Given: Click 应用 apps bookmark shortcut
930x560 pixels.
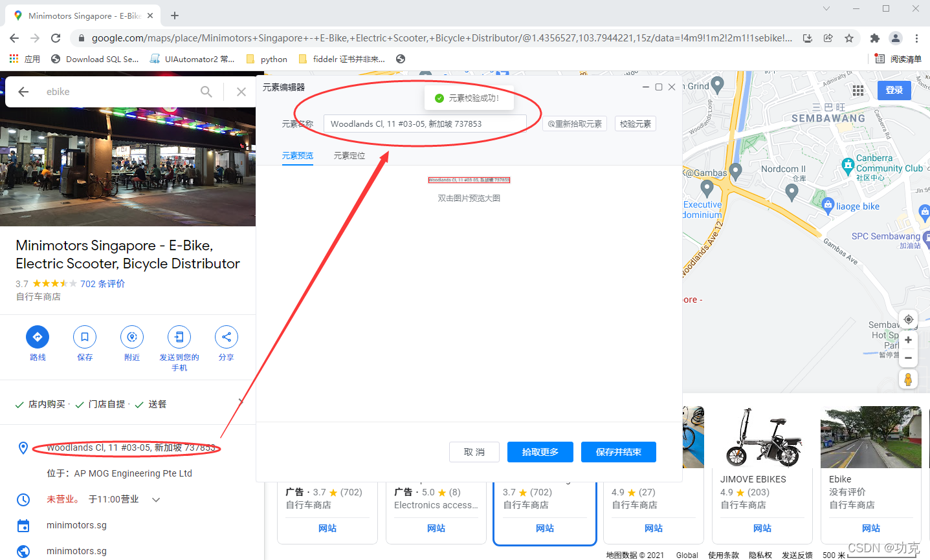Looking at the screenshot, I should point(25,59).
